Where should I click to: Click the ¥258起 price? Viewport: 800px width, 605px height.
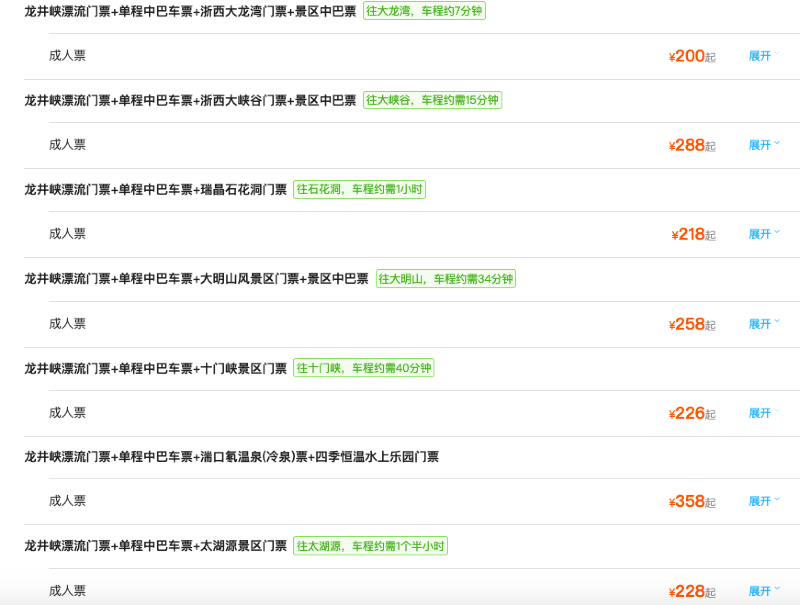[692, 324]
